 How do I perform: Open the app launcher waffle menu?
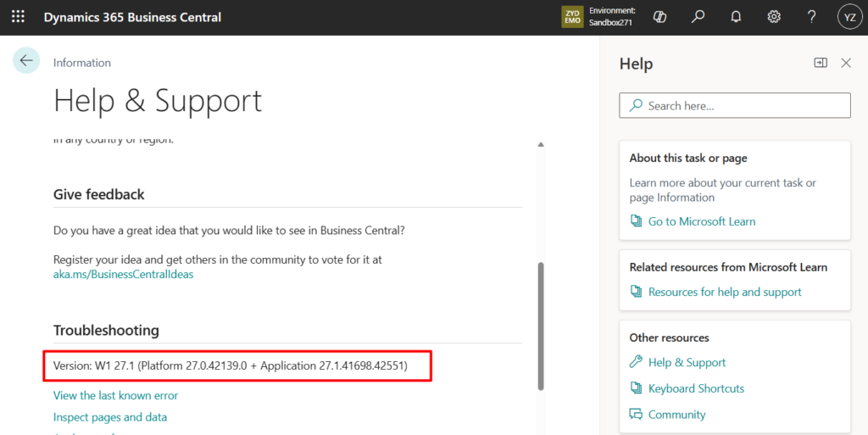click(18, 17)
